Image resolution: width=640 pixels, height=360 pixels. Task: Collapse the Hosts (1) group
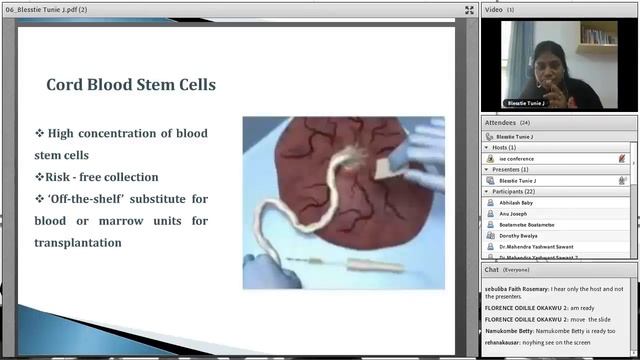tap(487, 147)
